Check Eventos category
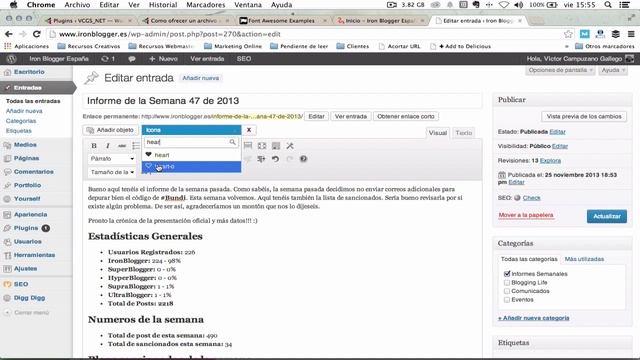 [x=507, y=300]
